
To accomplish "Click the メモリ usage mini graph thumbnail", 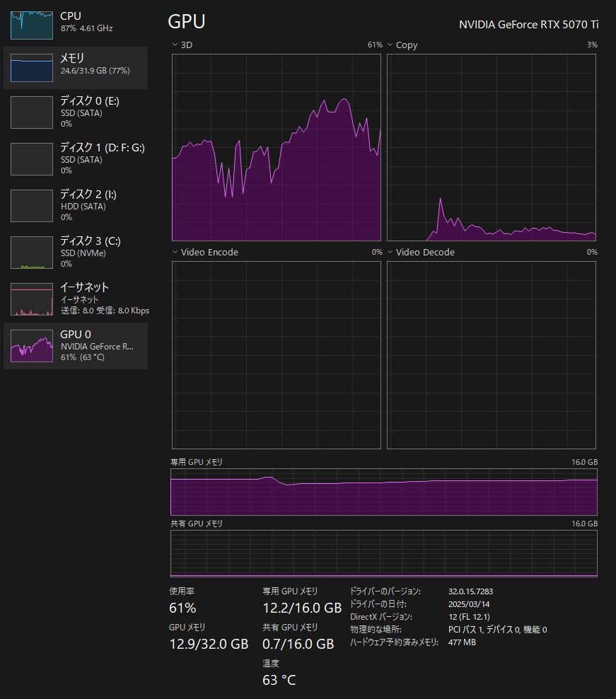I will (x=32, y=68).
